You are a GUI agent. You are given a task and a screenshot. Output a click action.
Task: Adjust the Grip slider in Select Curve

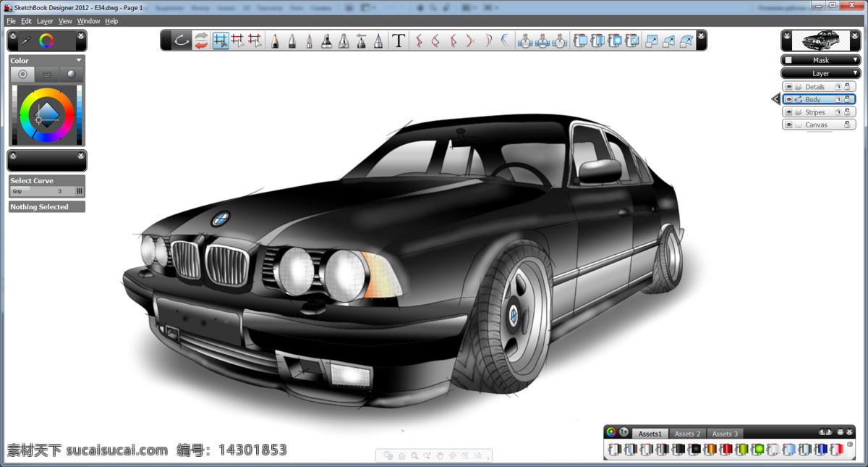pyautogui.click(x=43, y=192)
